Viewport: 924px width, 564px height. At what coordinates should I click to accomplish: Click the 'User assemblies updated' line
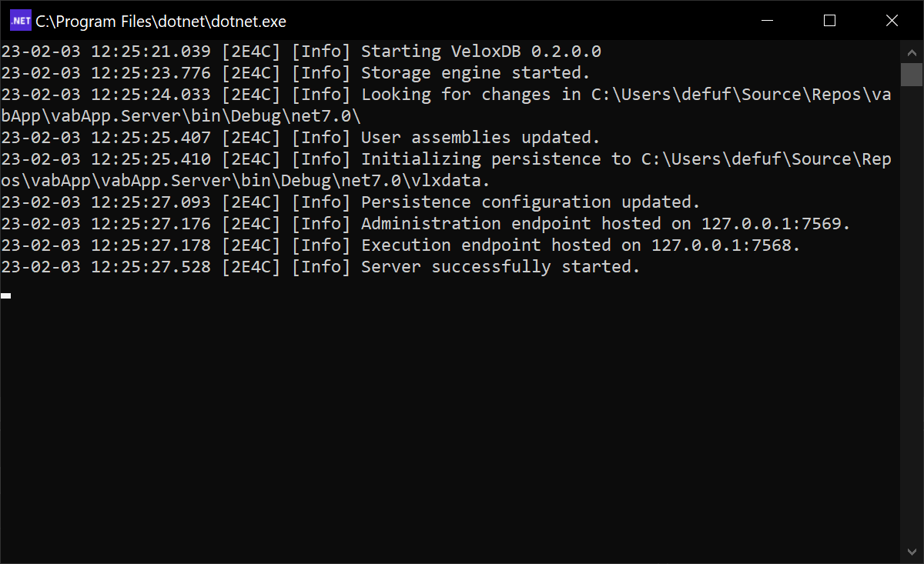pyautogui.click(x=493, y=137)
